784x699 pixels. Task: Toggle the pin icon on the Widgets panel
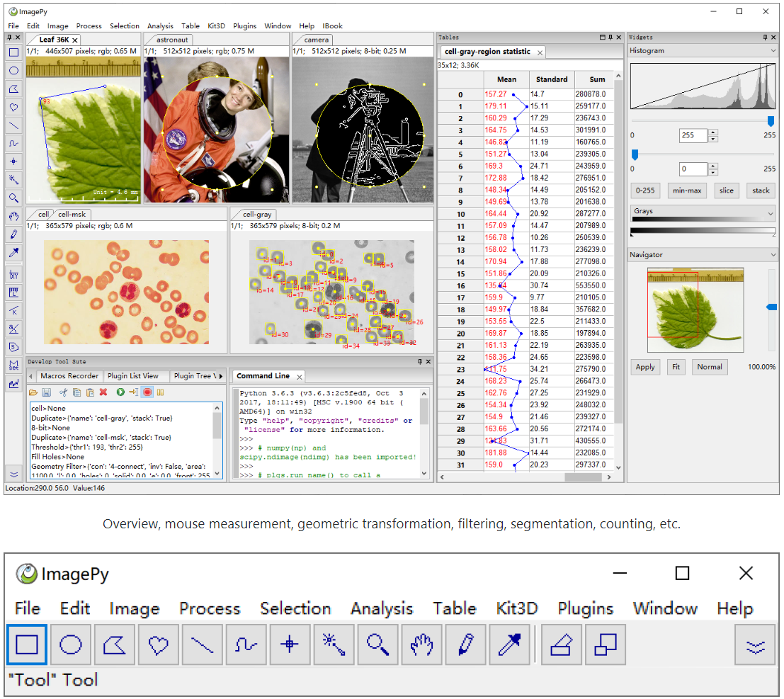[765, 38]
